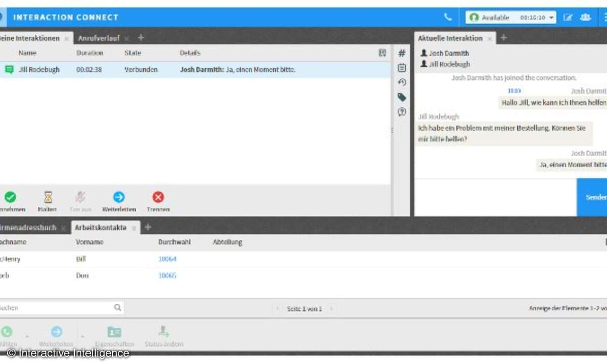Open the help question icon in side strip
Screen dimensions: 607x364
[402, 112]
